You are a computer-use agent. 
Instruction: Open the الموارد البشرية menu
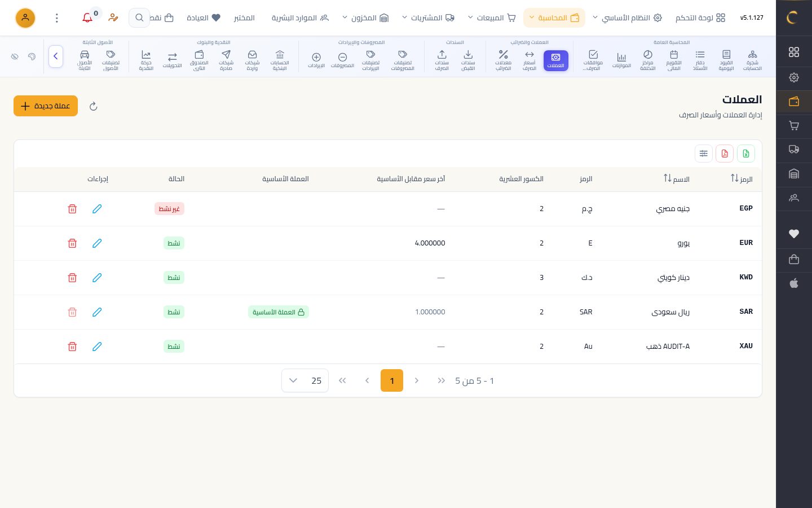click(300, 18)
